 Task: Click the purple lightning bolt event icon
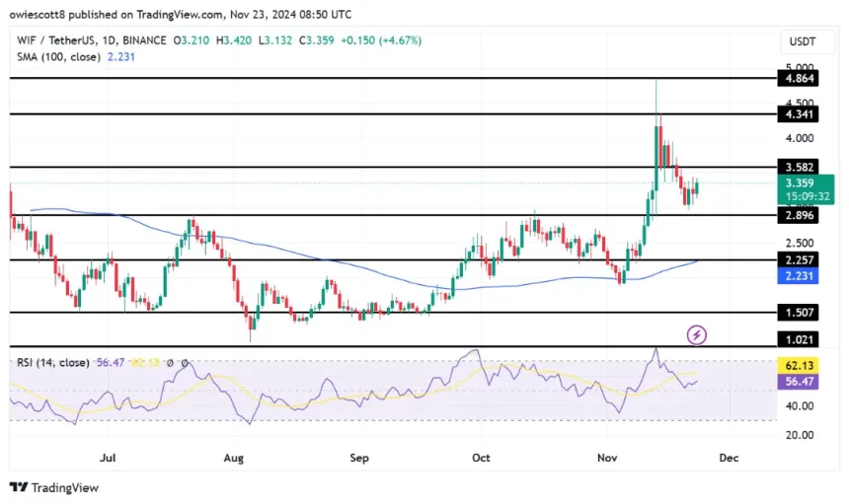[696, 335]
